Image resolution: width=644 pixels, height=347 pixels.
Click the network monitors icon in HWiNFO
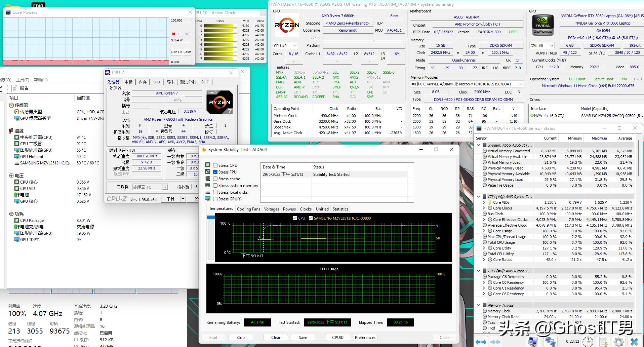pyautogui.click(x=550, y=342)
